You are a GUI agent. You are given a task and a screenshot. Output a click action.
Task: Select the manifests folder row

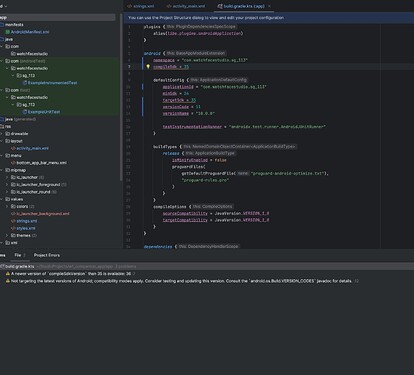[x=59, y=25]
